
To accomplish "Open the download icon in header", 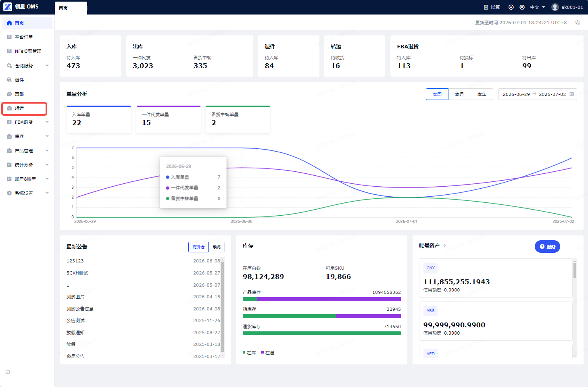I will [x=511, y=7].
